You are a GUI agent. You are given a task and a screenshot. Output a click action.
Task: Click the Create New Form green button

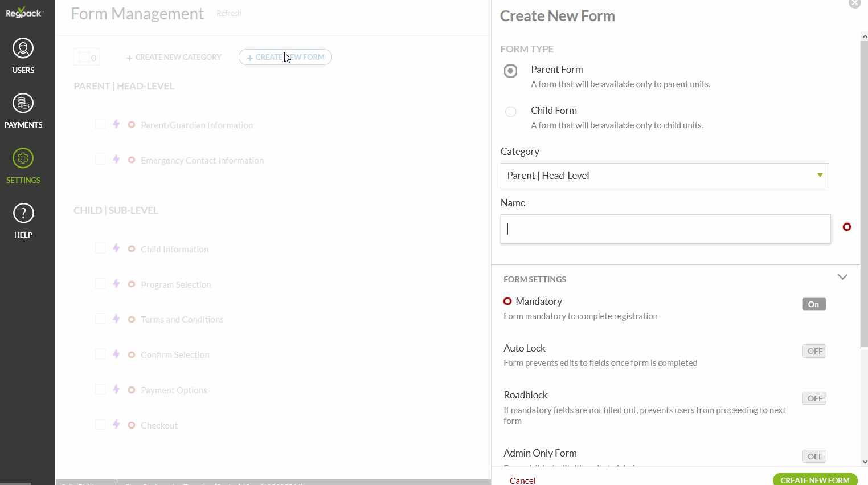point(814,480)
